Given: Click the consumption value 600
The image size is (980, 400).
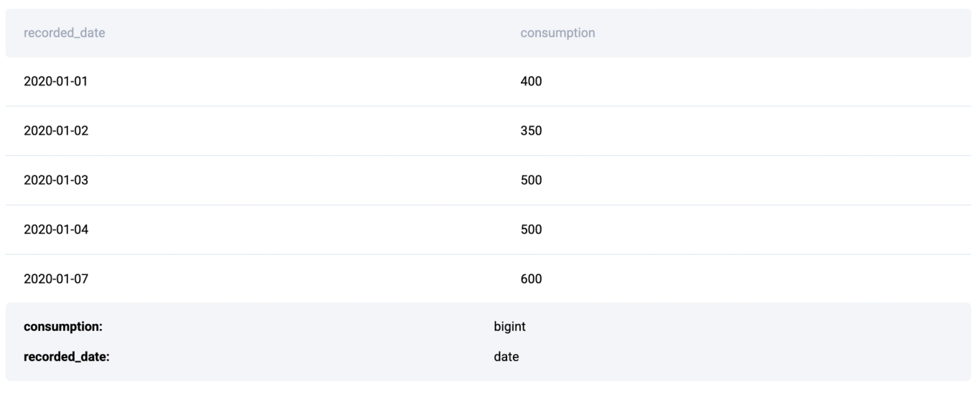Looking at the screenshot, I should (531, 279).
